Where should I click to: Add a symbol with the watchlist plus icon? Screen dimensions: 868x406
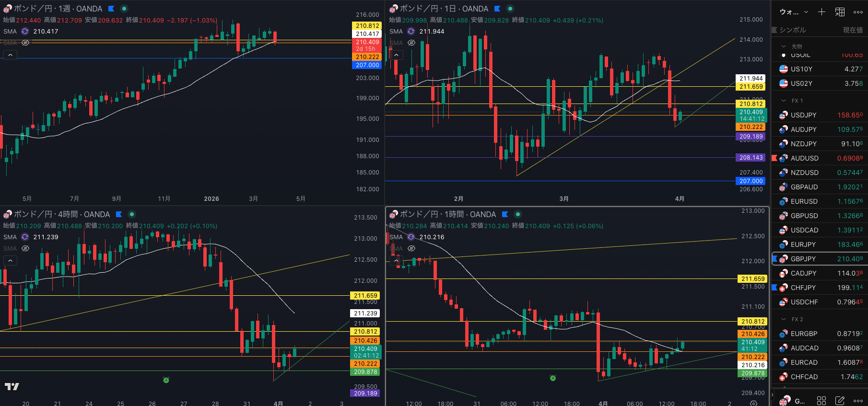pos(821,12)
